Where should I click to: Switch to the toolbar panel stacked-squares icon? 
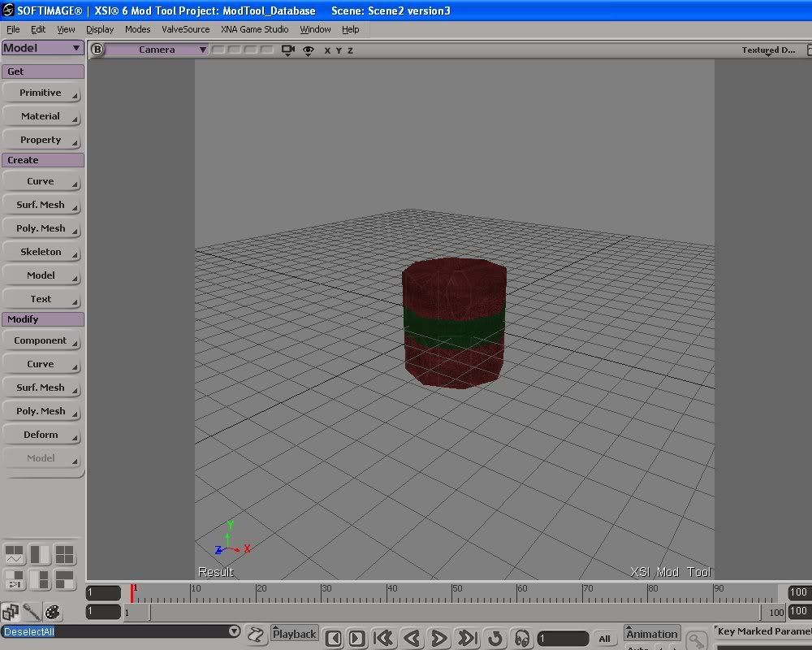coord(11,612)
